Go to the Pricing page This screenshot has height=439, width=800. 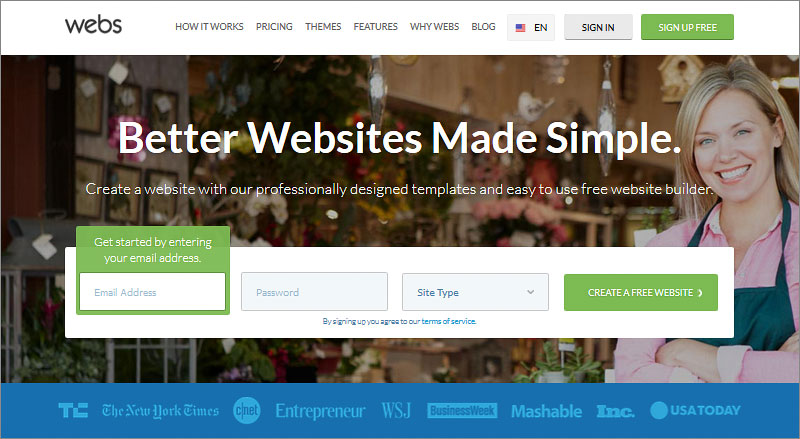click(x=274, y=27)
